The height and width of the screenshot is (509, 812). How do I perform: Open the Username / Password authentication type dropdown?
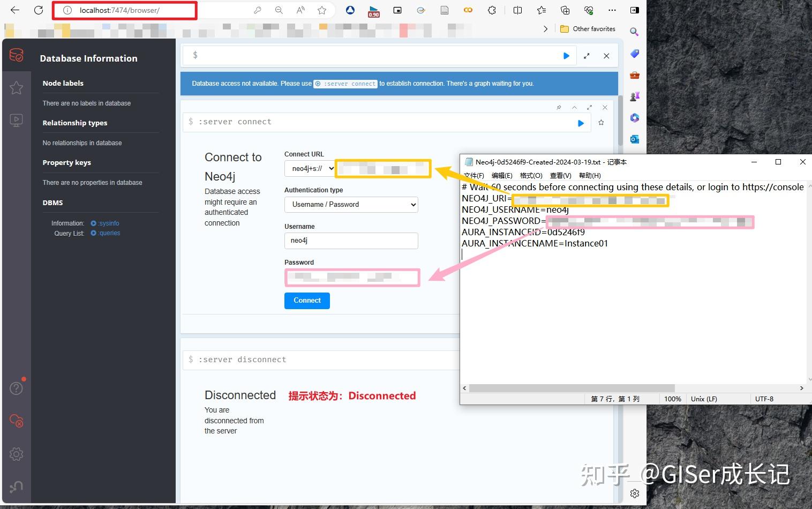[x=351, y=204]
